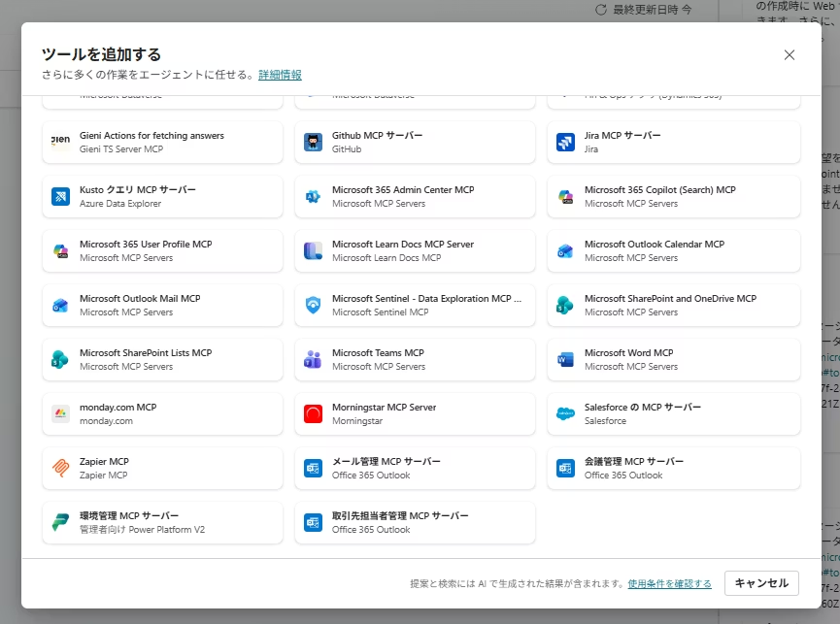Viewport: 840px width, 624px height.
Task: Select the monday.com MCP title
Action: pyautogui.click(x=118, y=408)
